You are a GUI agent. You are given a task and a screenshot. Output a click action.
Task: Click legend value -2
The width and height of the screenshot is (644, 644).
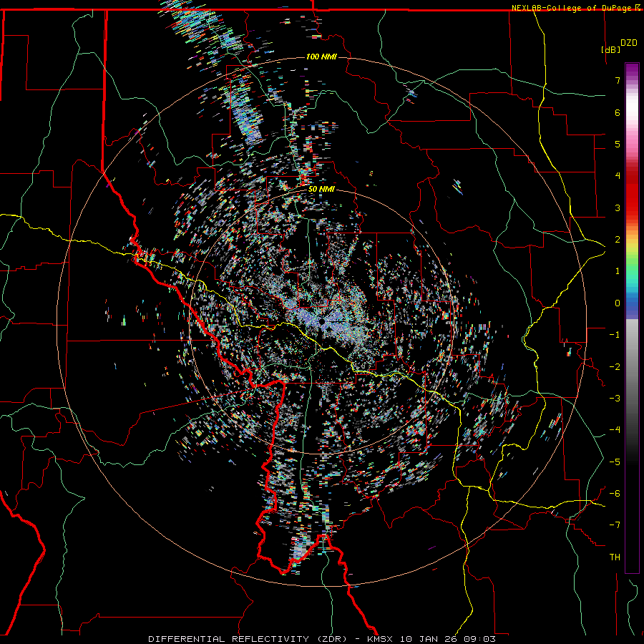point(615,366)
